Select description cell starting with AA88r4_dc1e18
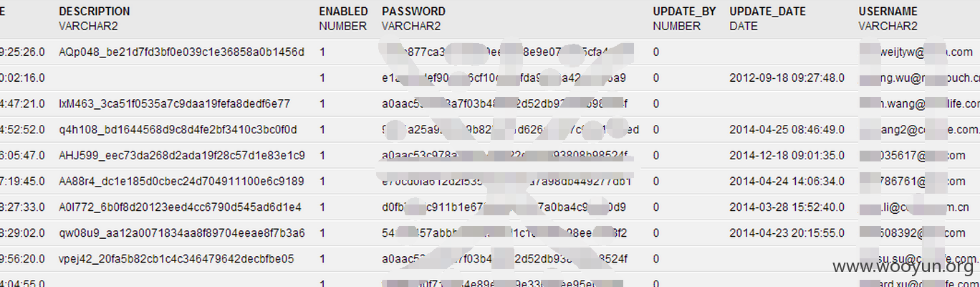 pyautogui.click(x=182, y=182)
